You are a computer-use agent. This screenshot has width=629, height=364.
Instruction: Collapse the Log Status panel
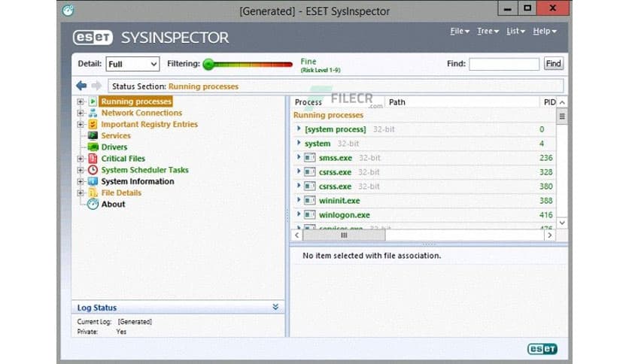[x=275, y=307]
